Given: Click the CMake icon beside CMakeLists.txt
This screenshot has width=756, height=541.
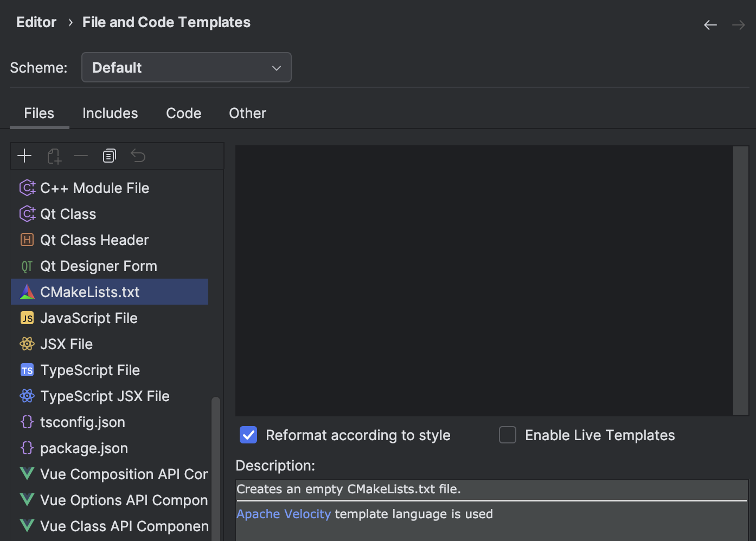Looking at the screenshot, I should [x=27, y=292].
